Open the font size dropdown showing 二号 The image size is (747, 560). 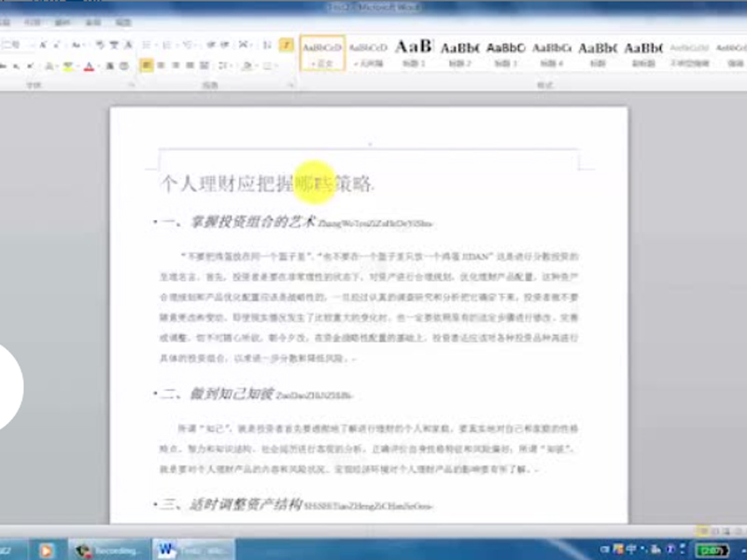[x=32, y=45]
